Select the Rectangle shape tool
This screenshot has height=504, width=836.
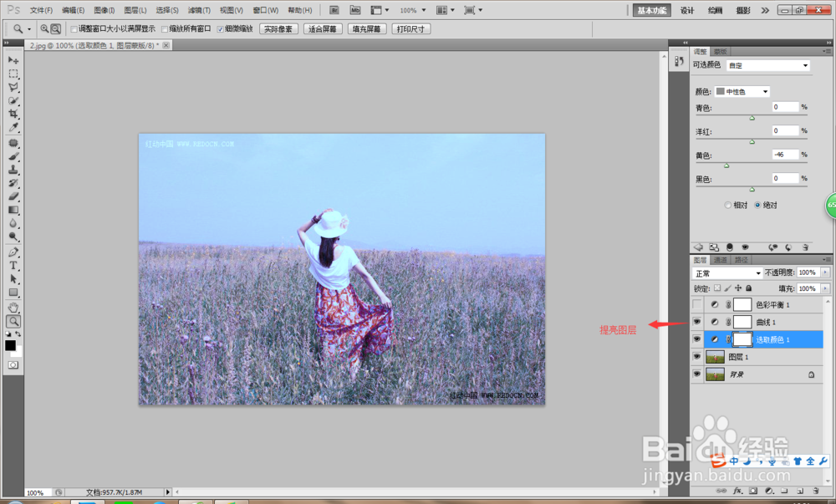[x=13, y=293]
